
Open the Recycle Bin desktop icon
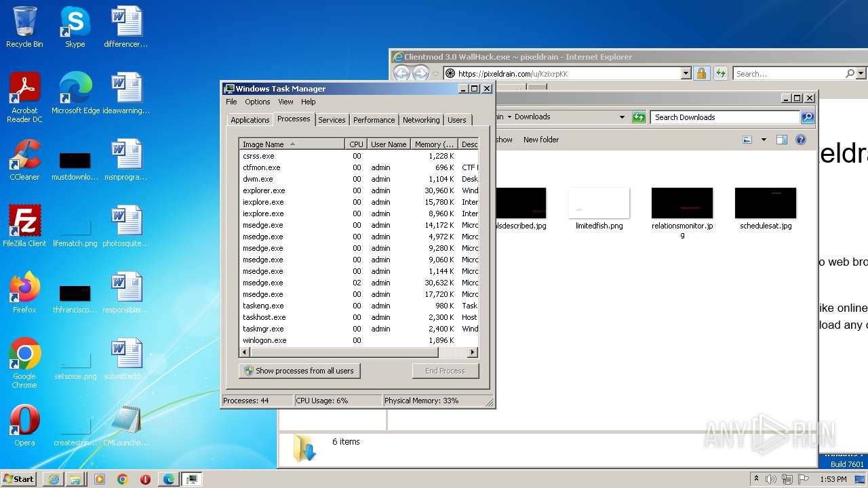click(x=24, y=27)
